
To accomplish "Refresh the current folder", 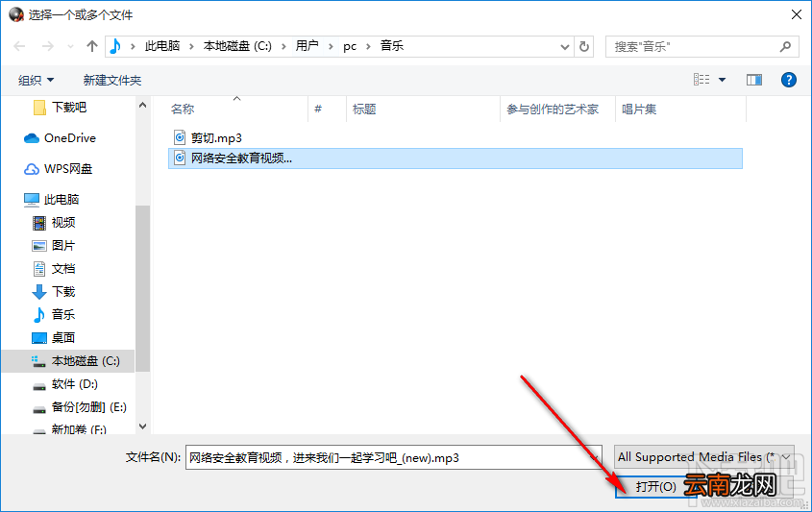I will [x=583, y=47].
